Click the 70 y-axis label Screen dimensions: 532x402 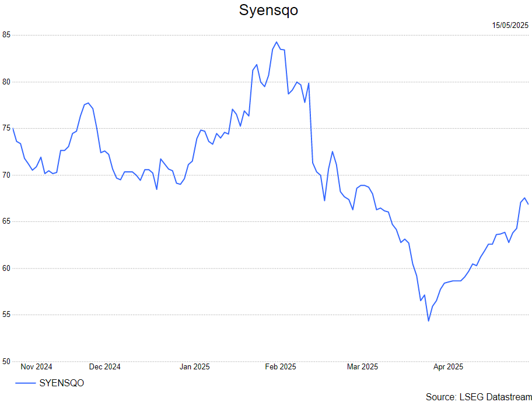[x=6, y=175]
